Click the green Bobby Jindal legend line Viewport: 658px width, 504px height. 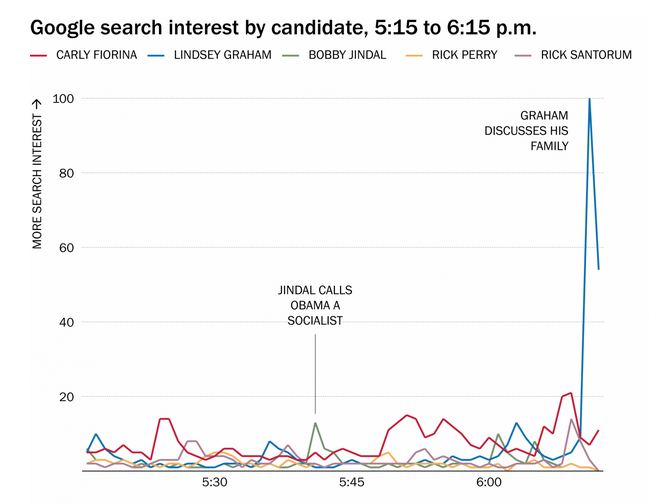[x=291, y=55]
